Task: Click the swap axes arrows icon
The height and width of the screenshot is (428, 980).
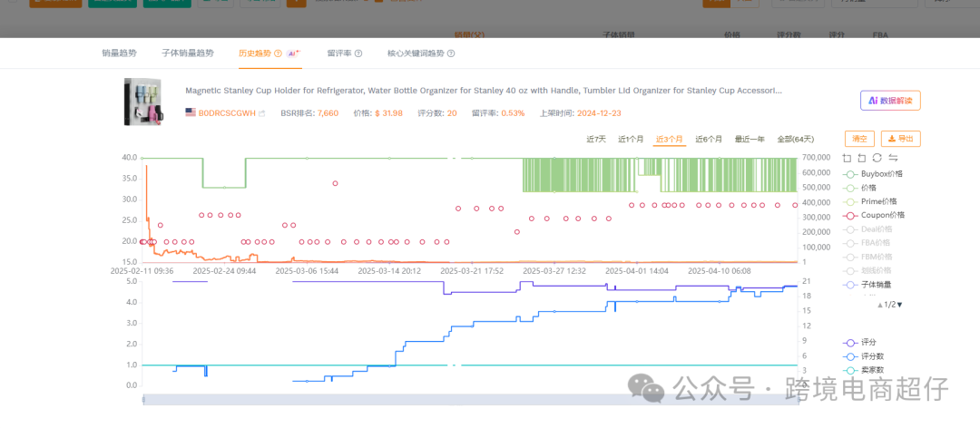Action: (x=893, y=158)
